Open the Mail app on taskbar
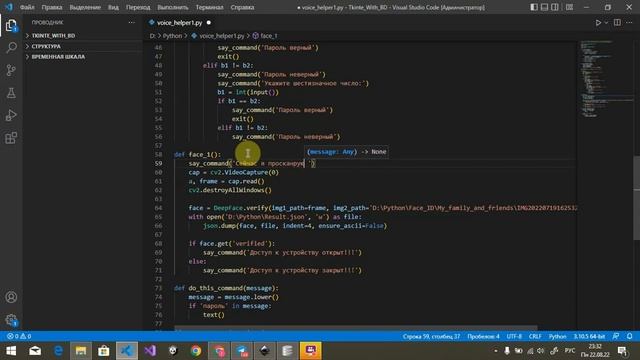The height and width of the screenshot is (360, 640). click(x=35, y=351)
